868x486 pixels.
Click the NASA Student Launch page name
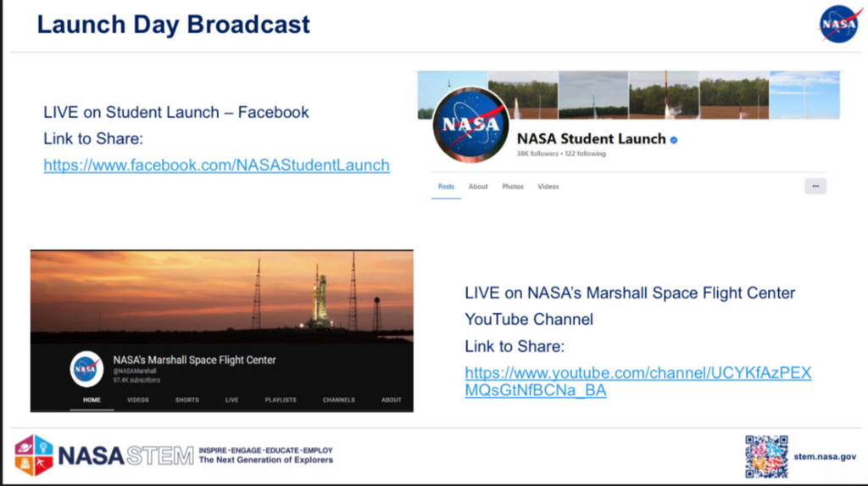(591, 139)
